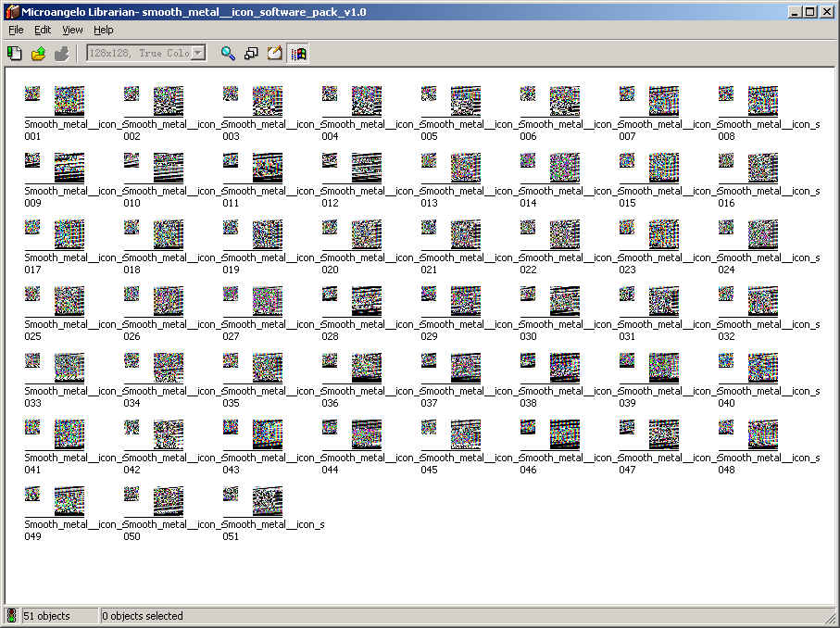
Task: Click the "0 objects selected" status text
Action: point(143,616)
